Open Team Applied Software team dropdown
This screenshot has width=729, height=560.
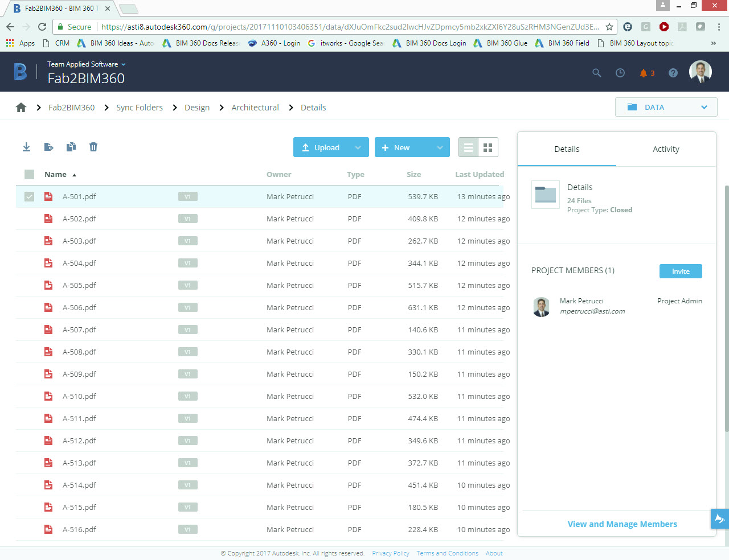[87, 64]
